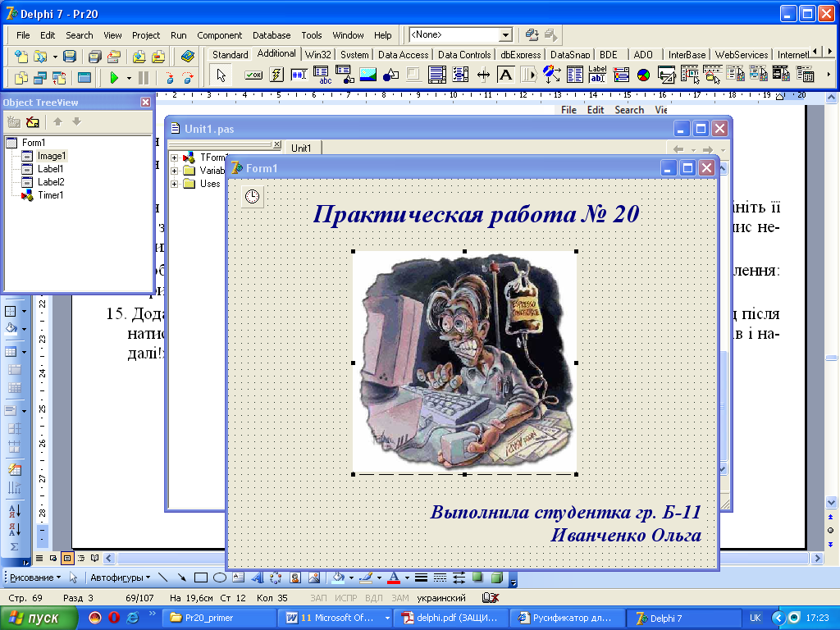Pick the Shape component icon
840x630 pixels.
click(391, 75)
